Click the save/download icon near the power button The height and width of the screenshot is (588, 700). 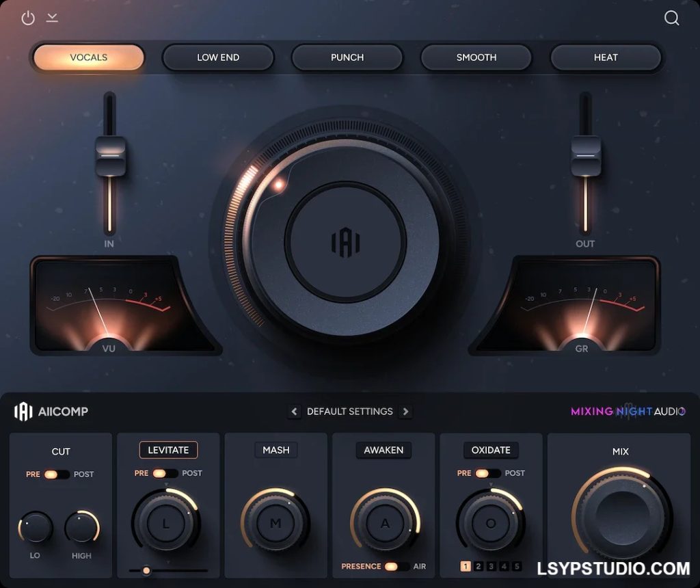point(51,18)
